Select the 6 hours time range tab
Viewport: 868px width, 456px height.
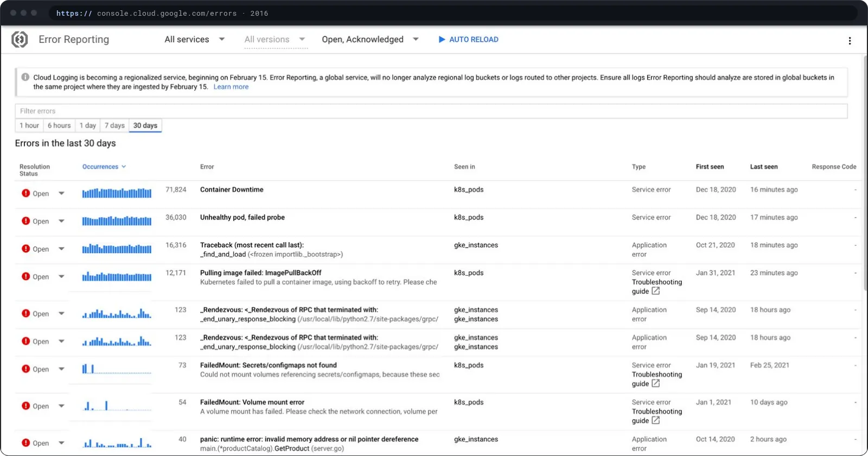[59, 125]
